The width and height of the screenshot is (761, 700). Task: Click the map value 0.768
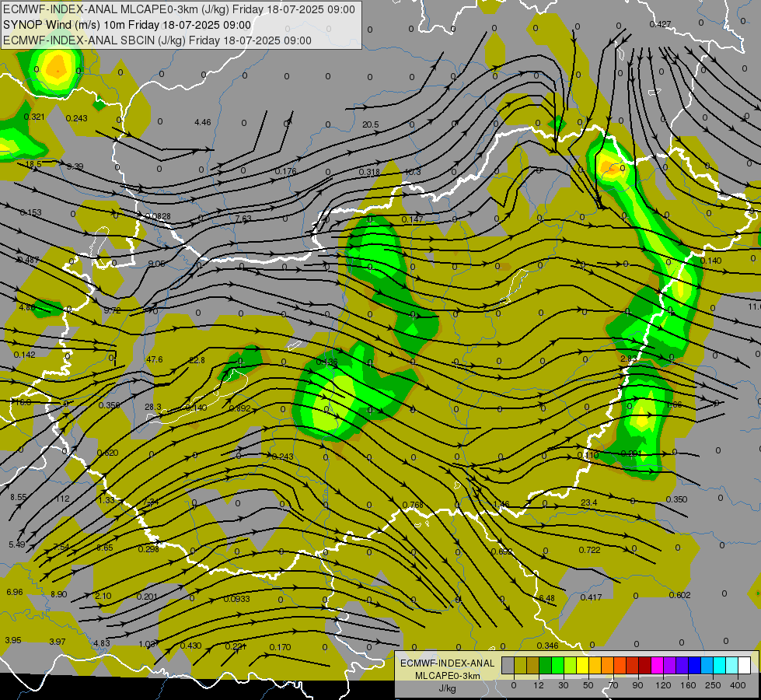click(x=413, y=506)
